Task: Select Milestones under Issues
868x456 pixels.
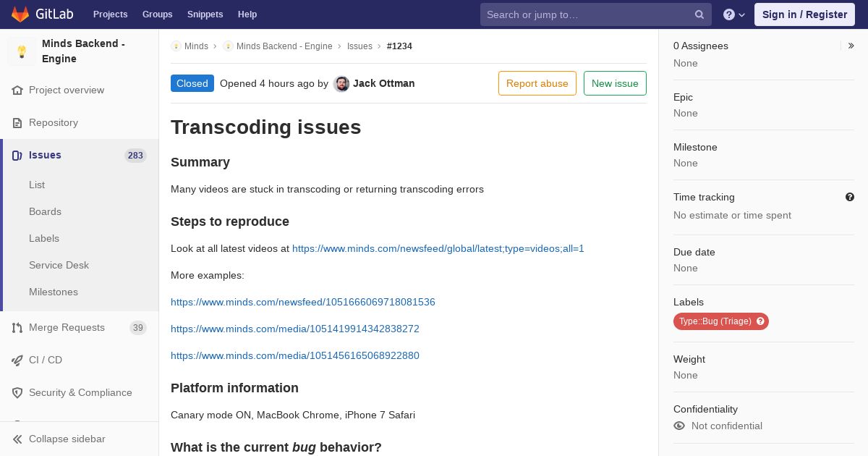Action: point(54,292)
